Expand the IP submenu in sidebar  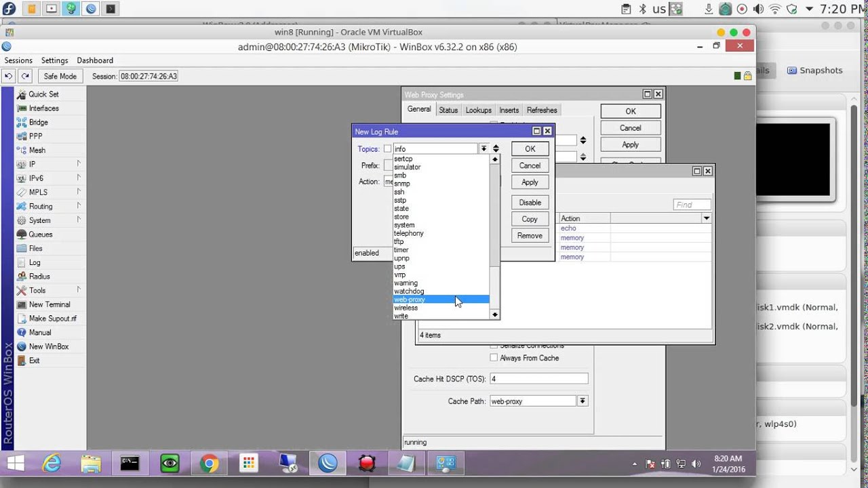point(79,164)
